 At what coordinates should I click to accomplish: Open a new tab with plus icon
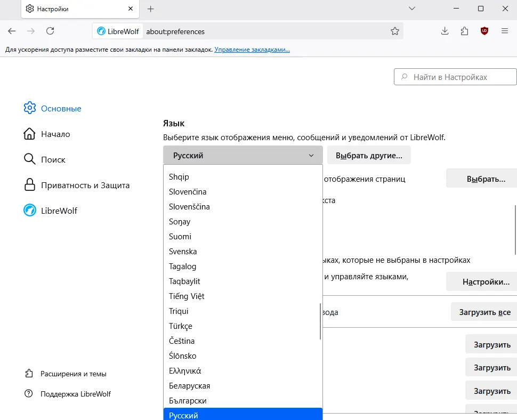click(x=151, y=9)
